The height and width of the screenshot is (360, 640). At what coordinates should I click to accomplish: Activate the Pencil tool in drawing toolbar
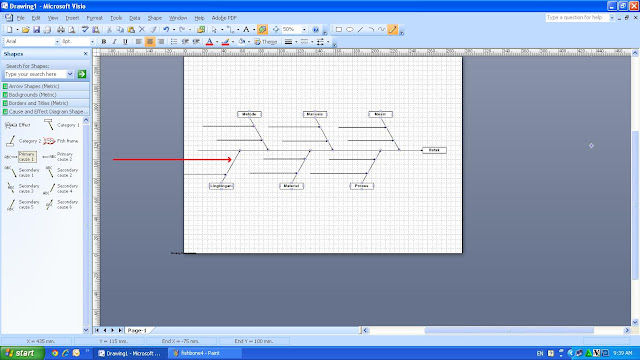(x=393, y=29)
